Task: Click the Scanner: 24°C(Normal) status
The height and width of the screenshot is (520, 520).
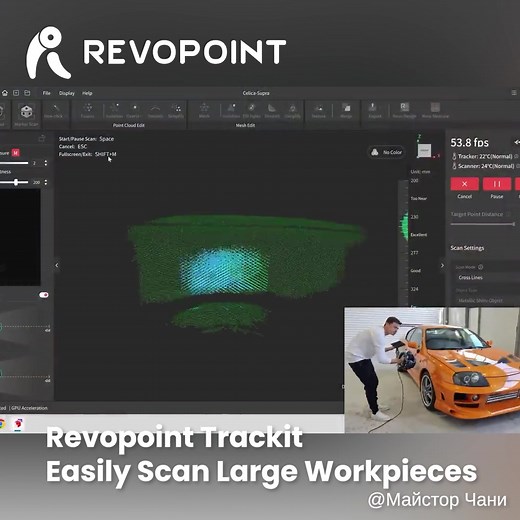Action: [486, 166]
